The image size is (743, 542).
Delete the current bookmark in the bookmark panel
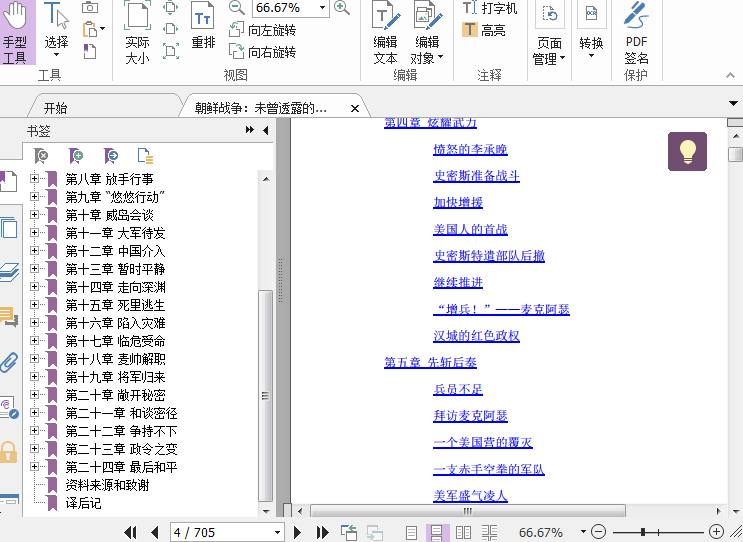coord(41,155)
